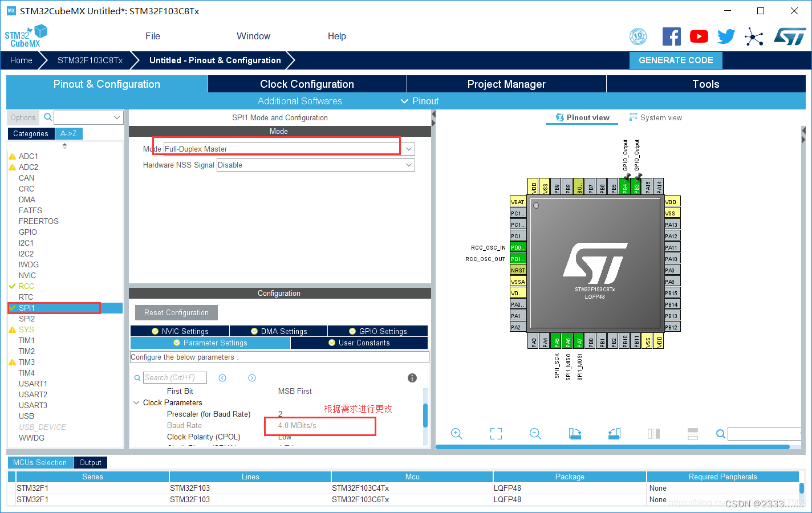The width and height of the screenshot is (812, 513).
Task: Zoom out on the pinout view
Action: click(535, 434)
